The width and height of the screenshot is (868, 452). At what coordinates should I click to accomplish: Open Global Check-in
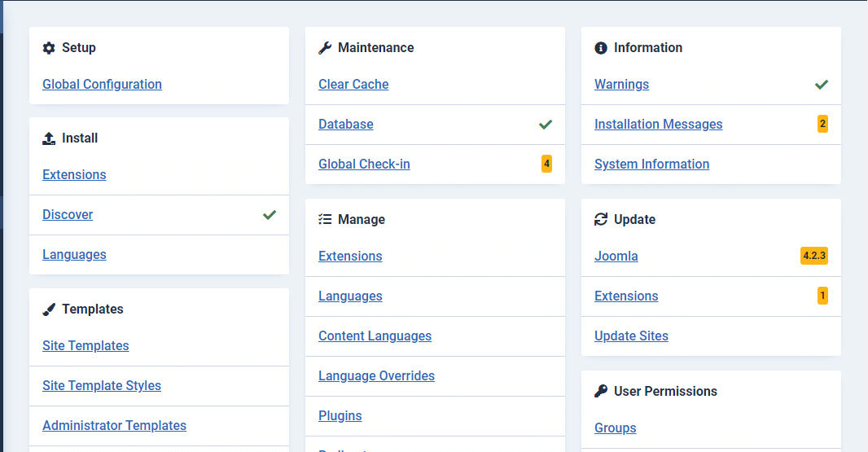pos(364,164)
